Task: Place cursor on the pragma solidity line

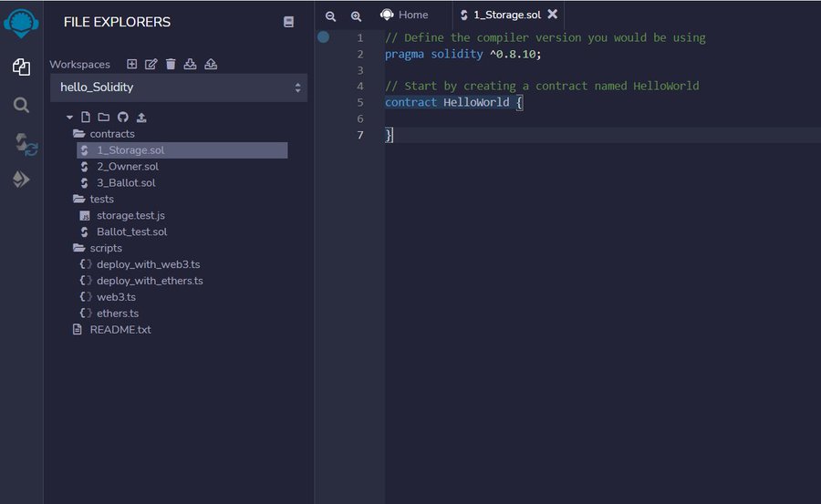Action: [x=462, y=54]
